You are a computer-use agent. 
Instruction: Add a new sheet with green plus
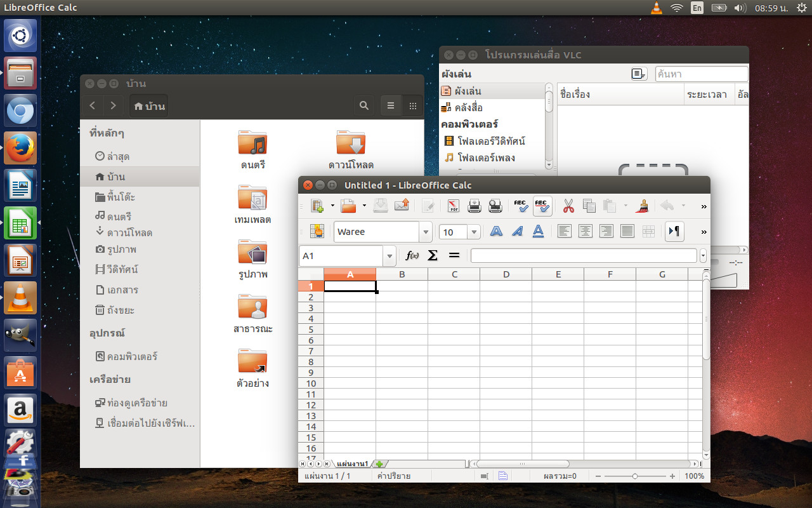(379, 464)
